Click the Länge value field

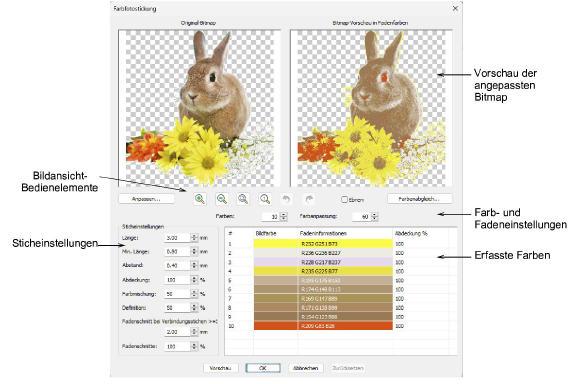pos(178,238)
